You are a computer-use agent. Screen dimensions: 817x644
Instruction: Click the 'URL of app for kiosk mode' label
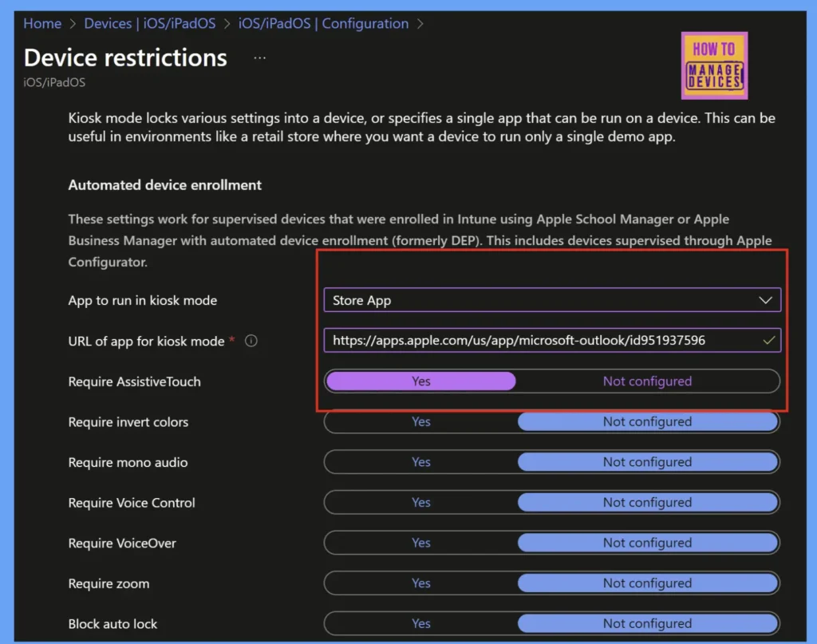pyautogui.click(x=146, y=342)
